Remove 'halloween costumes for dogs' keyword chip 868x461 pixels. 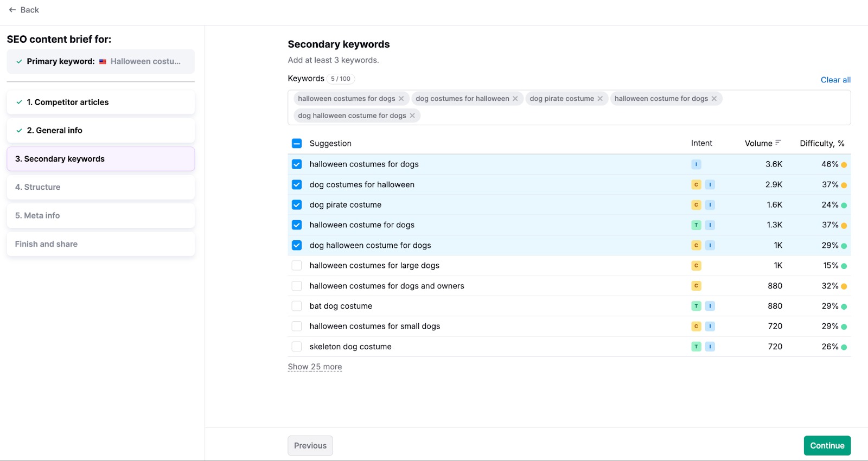401,99
